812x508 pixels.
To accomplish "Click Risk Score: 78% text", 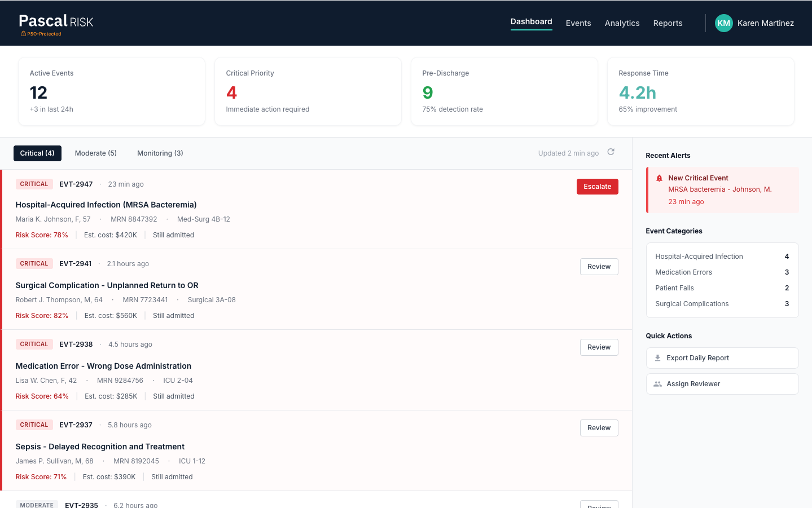I will pos(42,235).
